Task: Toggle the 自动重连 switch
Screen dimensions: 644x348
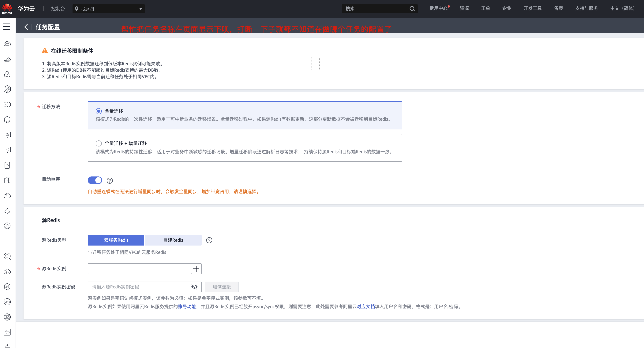Action: click(x=95, y=180)
